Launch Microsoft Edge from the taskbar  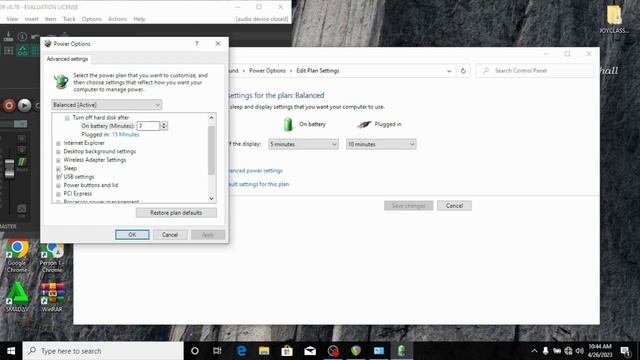click(x=241, y=351)
